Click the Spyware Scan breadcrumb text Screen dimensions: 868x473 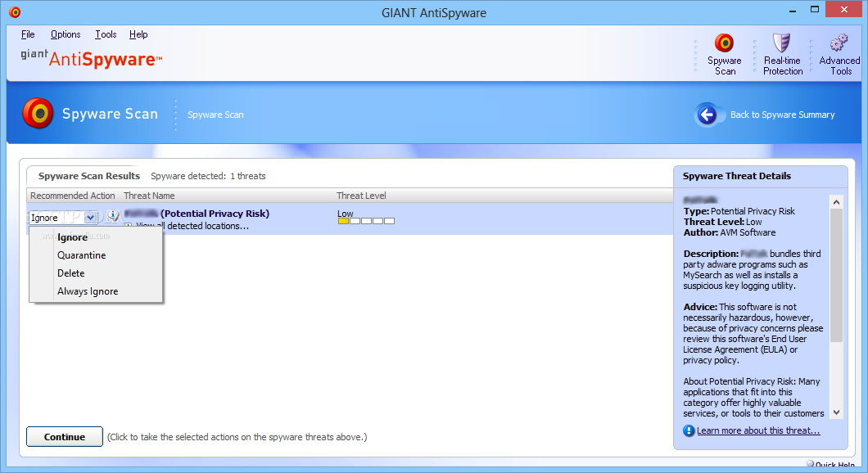(x=215, y=115)
